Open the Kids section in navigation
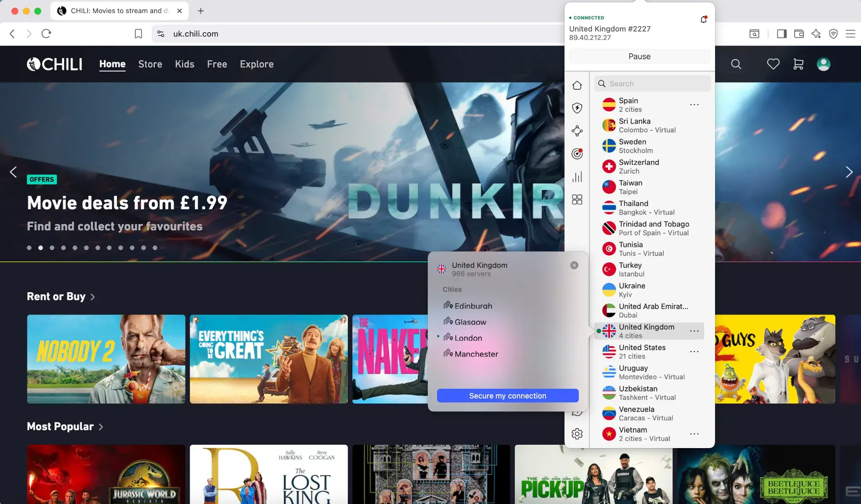861x504 pixels. (184, 64)
